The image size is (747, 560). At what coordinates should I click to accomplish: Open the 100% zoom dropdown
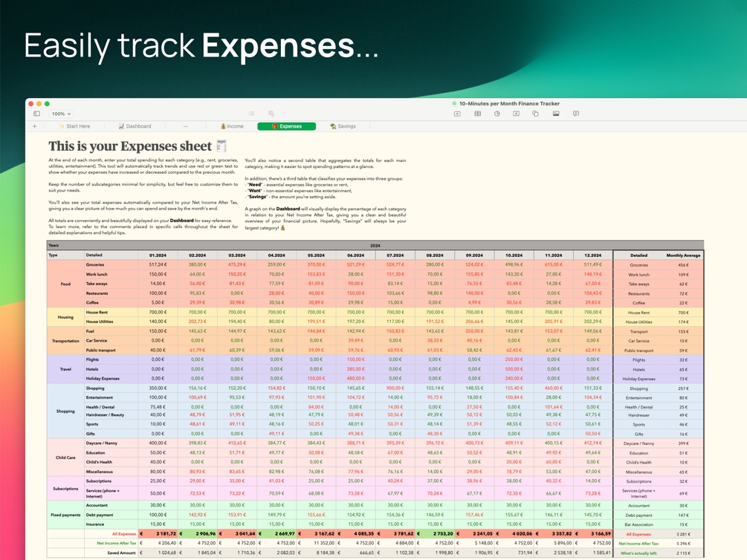[61, 114]
